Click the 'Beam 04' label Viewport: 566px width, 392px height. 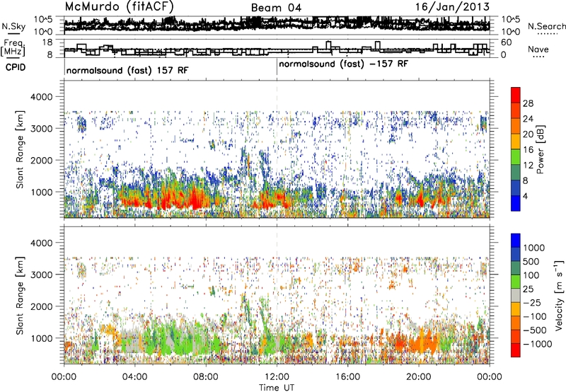pos(276,8)
